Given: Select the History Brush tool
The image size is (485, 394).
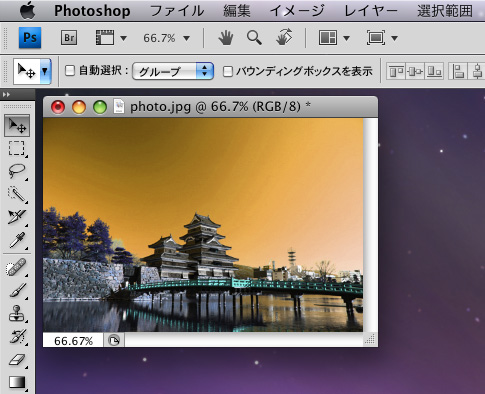Looking at the screenshot, I should tap(17, 336).
